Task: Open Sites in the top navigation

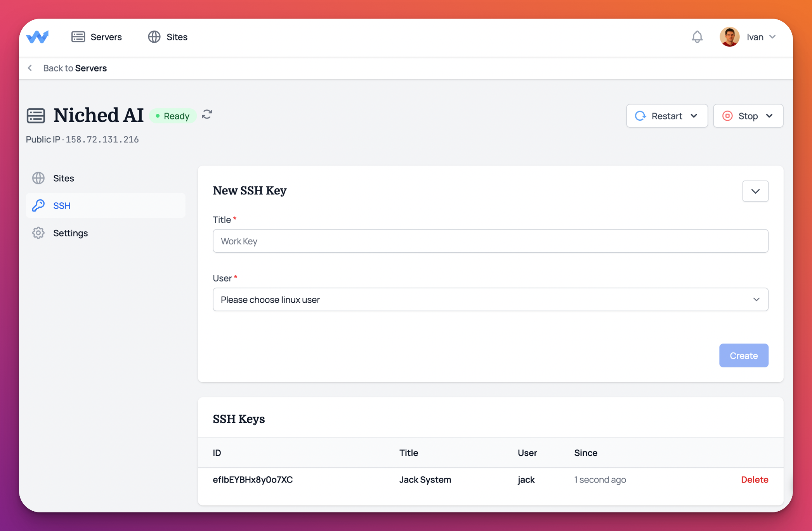Action: [168, 37]
